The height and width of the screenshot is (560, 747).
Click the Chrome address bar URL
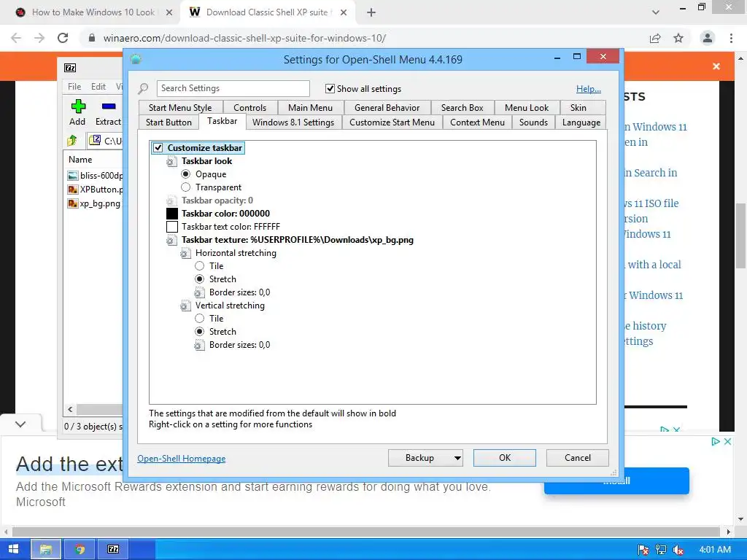[244, 38]
